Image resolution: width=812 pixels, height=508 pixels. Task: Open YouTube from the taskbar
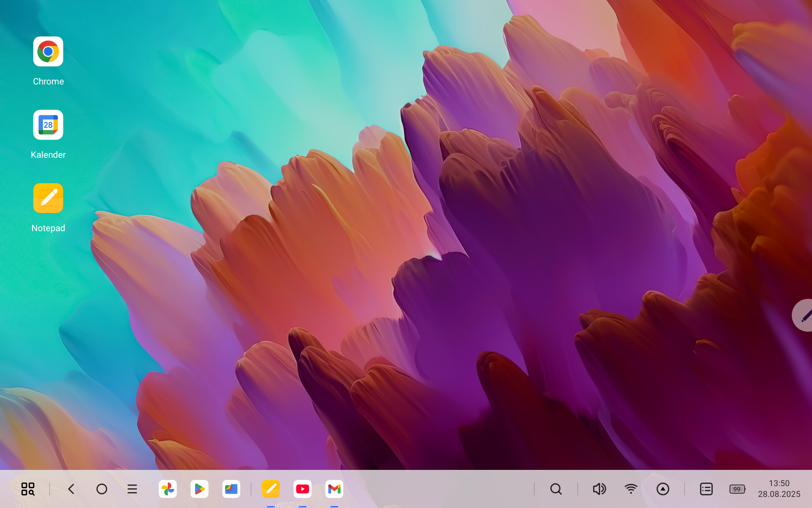pos(302,489)
